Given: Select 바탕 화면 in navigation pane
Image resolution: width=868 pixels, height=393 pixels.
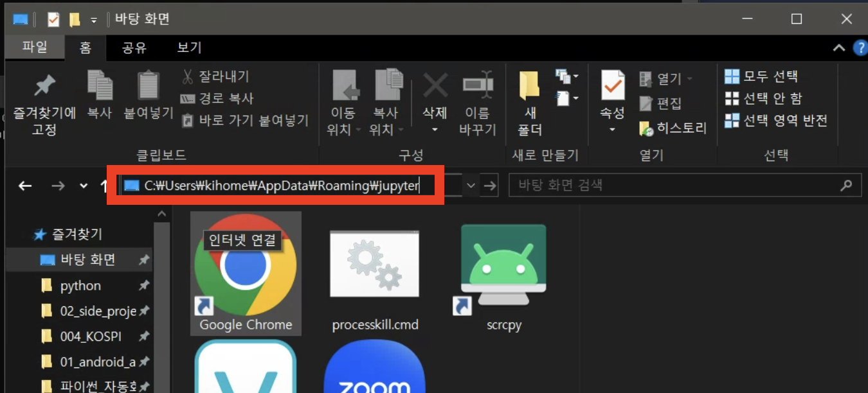Looking at the screenshot, I should (x=79, y=259).
